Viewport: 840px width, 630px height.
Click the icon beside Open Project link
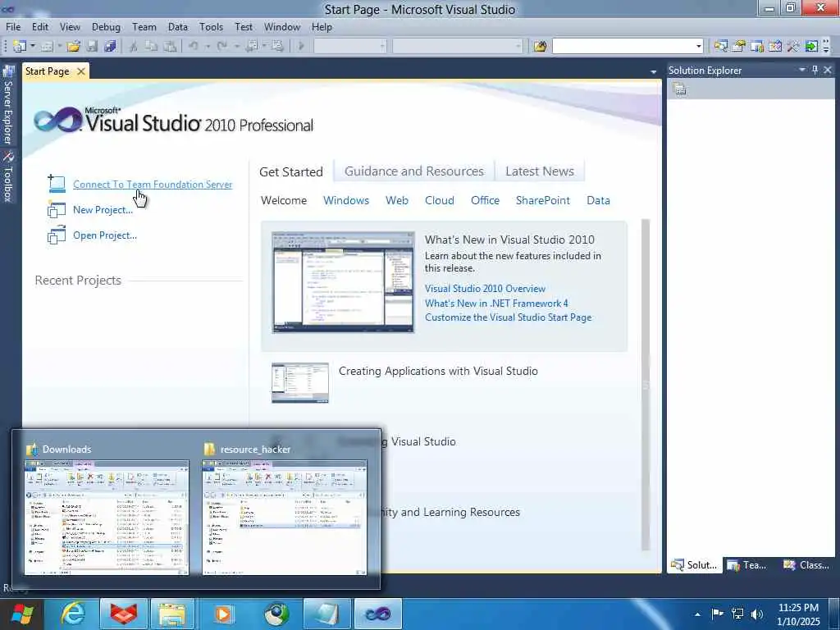pyautogui.click(x=57, y=235)
